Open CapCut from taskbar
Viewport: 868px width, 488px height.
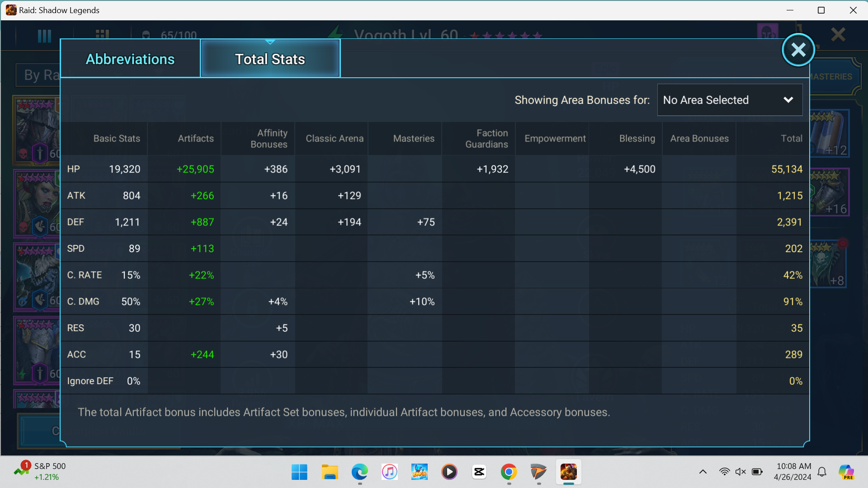click(x=479, y=472)
